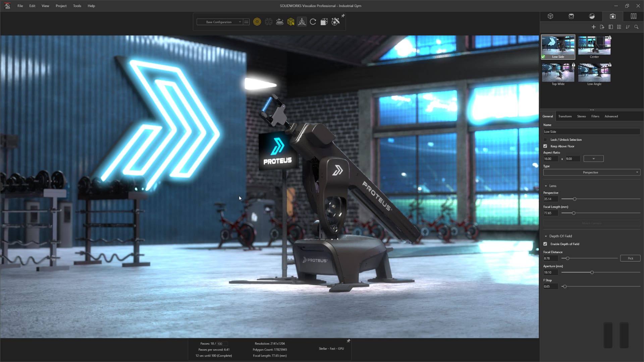Click the Focal Length slider
The width and height of the screenshot is (644, 362).
[x=601, y=213]
